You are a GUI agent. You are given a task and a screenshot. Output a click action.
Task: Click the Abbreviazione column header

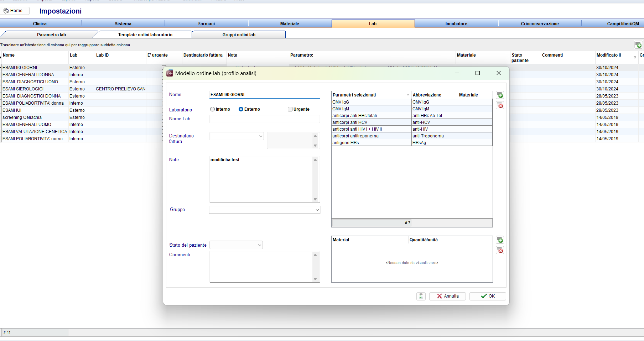tap(435, 95)
